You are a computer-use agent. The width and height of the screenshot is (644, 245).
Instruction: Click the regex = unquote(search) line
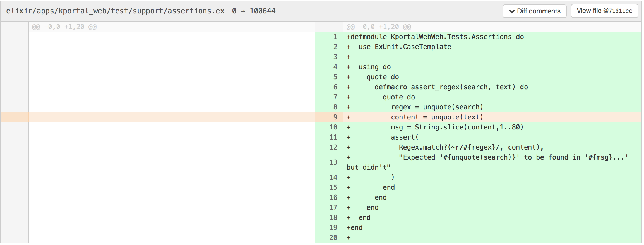[x=437, y=107]
